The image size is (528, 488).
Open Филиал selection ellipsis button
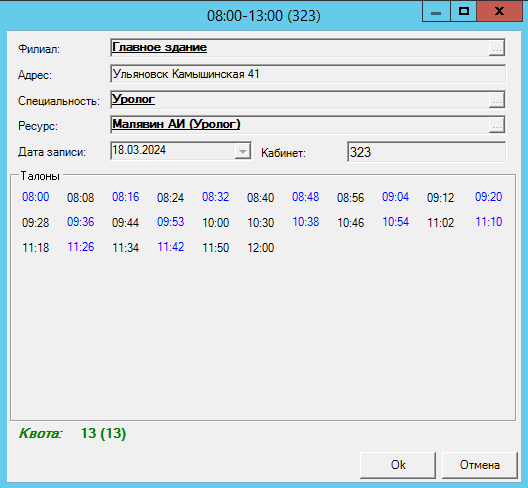coord(496,48)
